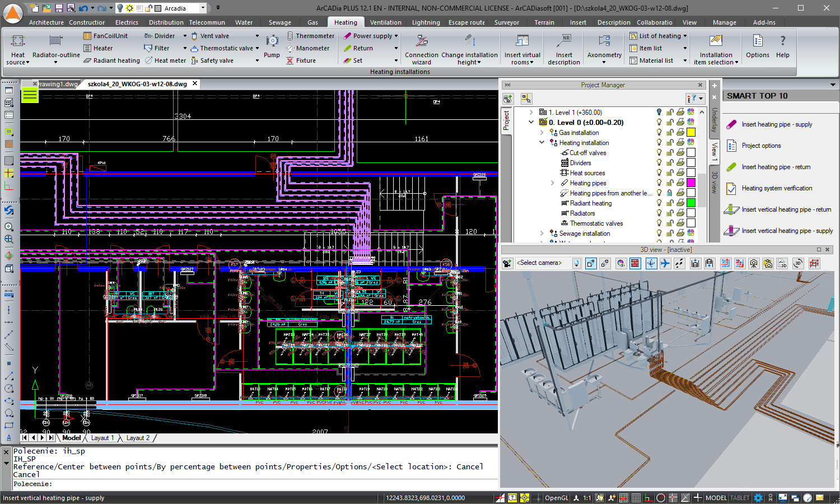Screen dimensions: 840x504
Task: Open the Select camera dropdown in 3D view
Action: coord(576,263)
